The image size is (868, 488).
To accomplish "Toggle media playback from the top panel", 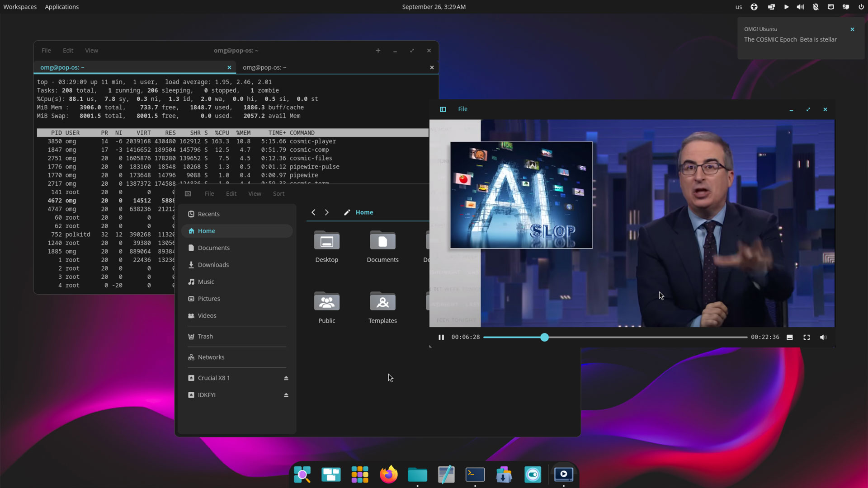I will [786, 7].
